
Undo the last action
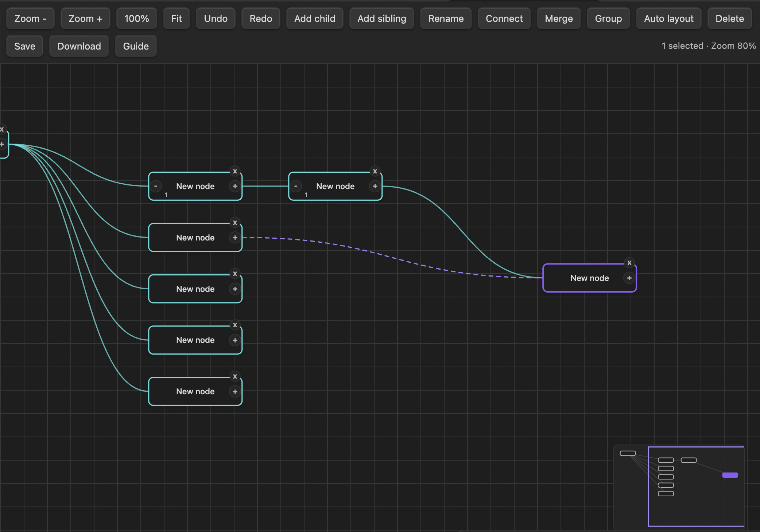(x=216, y=19)
